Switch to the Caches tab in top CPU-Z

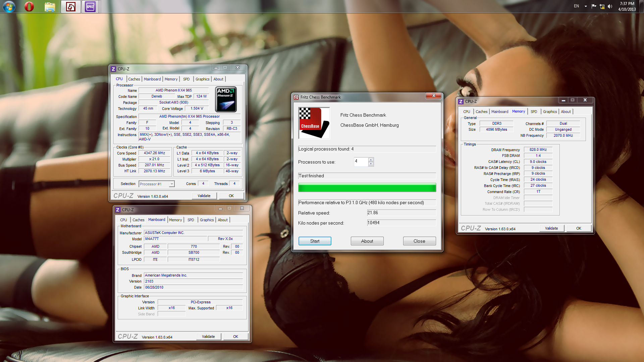134,79
